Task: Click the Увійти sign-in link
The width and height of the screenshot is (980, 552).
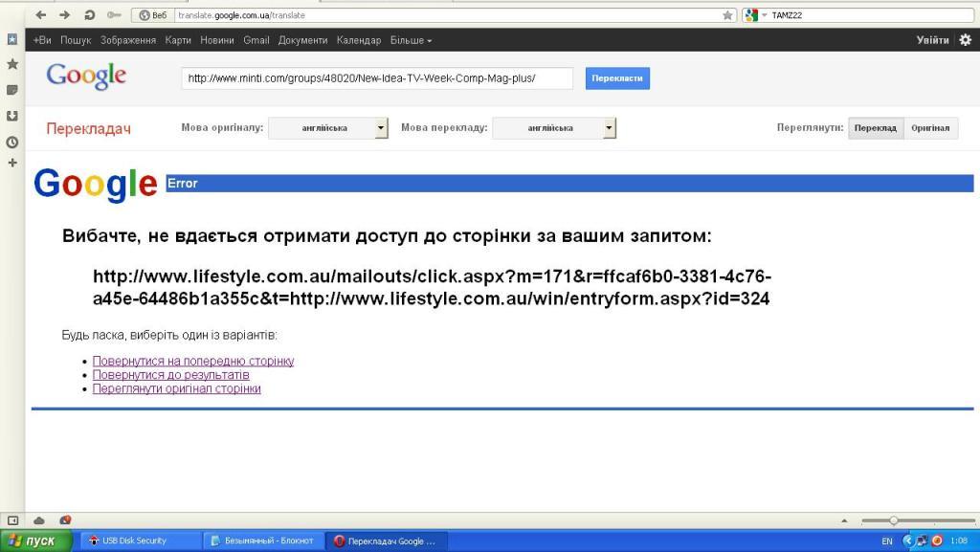Action: tap(932, 40)
